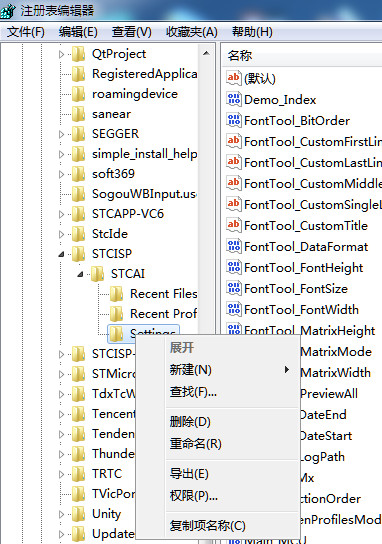Image resolution: width=382 pixels, height=544 pixels.
Task: Expand the soft369 tree node
Action: (x=61, y=174)
